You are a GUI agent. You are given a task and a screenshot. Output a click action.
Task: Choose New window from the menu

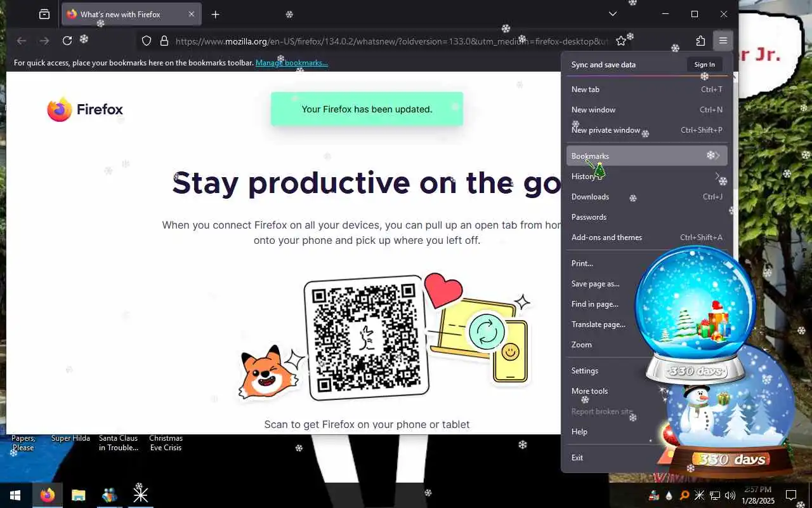(646, 110)
